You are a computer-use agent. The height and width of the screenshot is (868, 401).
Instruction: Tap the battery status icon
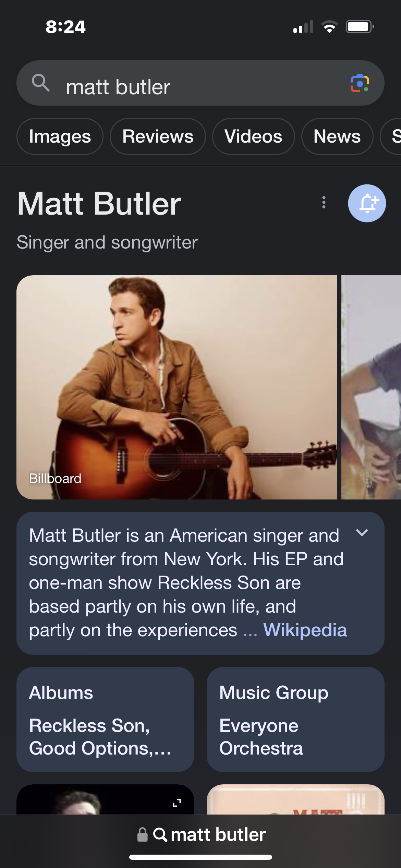(359, 27)
